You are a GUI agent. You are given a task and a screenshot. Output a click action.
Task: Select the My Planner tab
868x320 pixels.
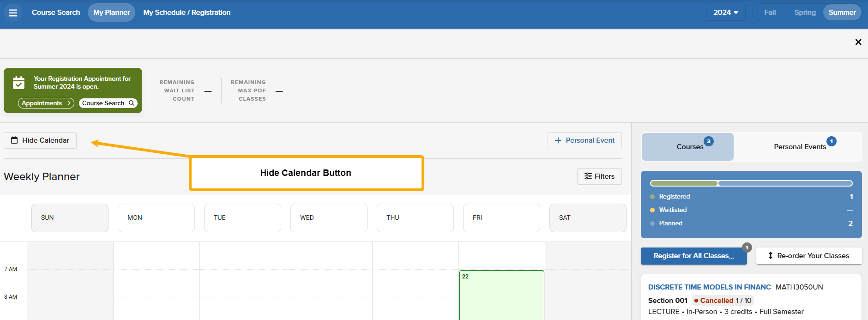coord(112,12)
